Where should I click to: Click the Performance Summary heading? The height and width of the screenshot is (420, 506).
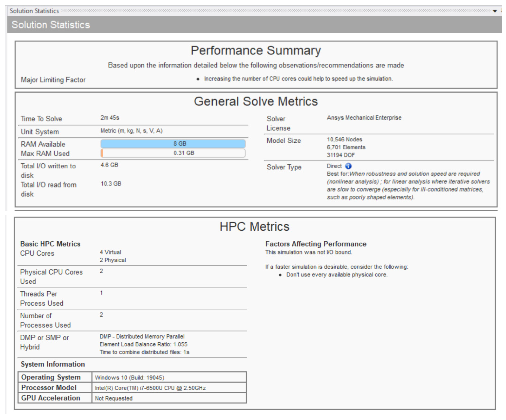256,51
